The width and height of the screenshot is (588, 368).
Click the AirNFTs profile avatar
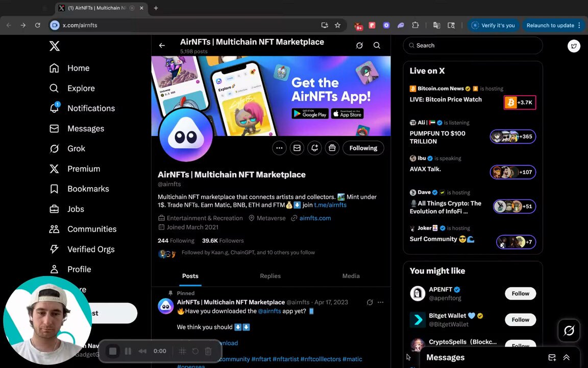click(186, 135)
